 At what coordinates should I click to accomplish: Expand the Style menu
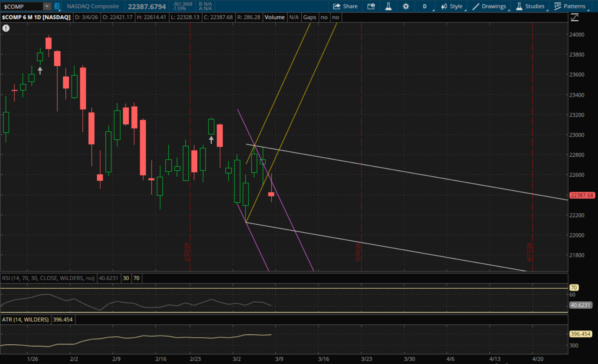pos(452,6)
